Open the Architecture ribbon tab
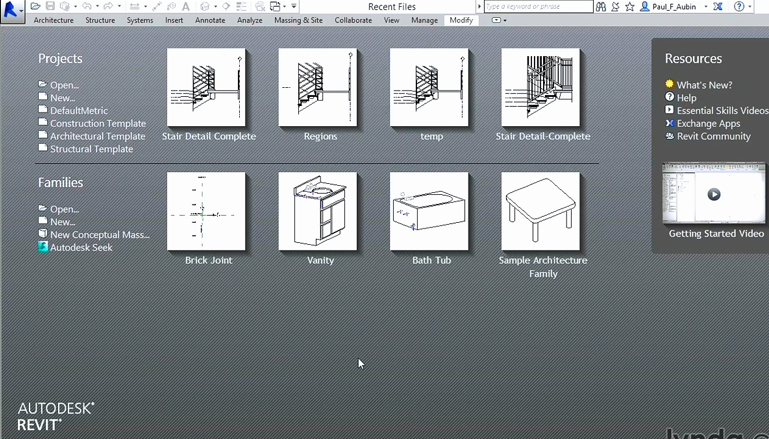 (53, 20)
